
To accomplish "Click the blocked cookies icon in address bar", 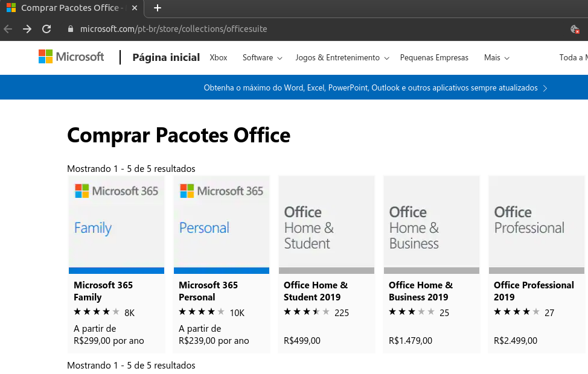I will click(x=575, y=29).
